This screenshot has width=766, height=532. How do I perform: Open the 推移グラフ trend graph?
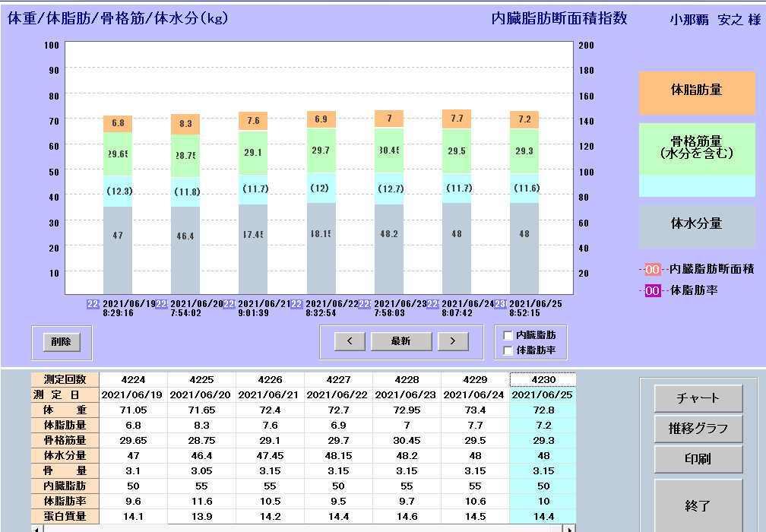coord(698,429)
